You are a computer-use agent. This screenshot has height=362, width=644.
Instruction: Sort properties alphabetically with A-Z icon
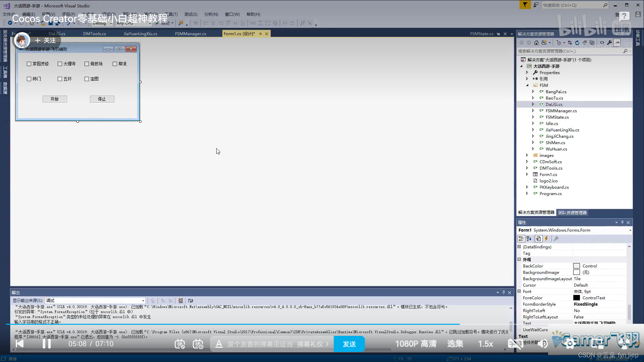coord(529,239)
